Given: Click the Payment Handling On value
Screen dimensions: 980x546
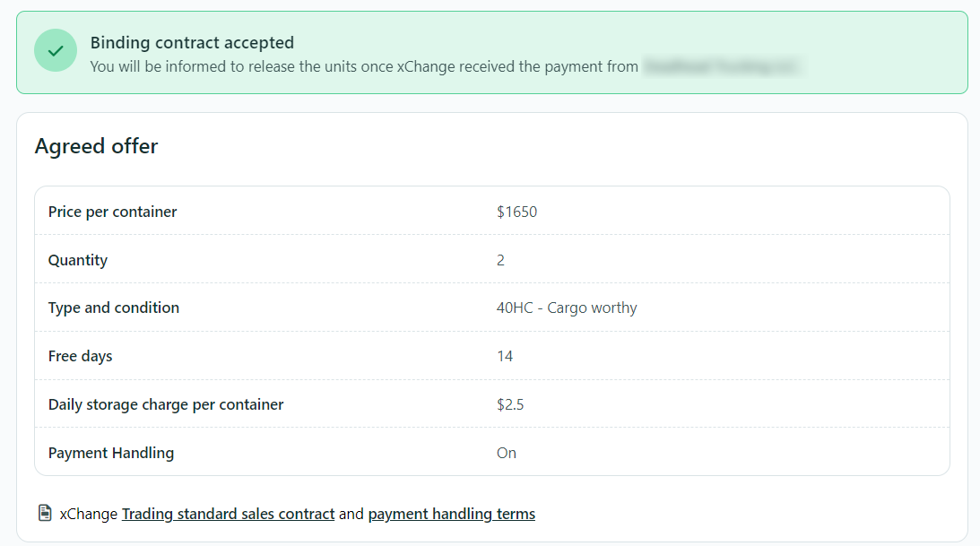Looking at the screenshot, I should tap(507, 453).
